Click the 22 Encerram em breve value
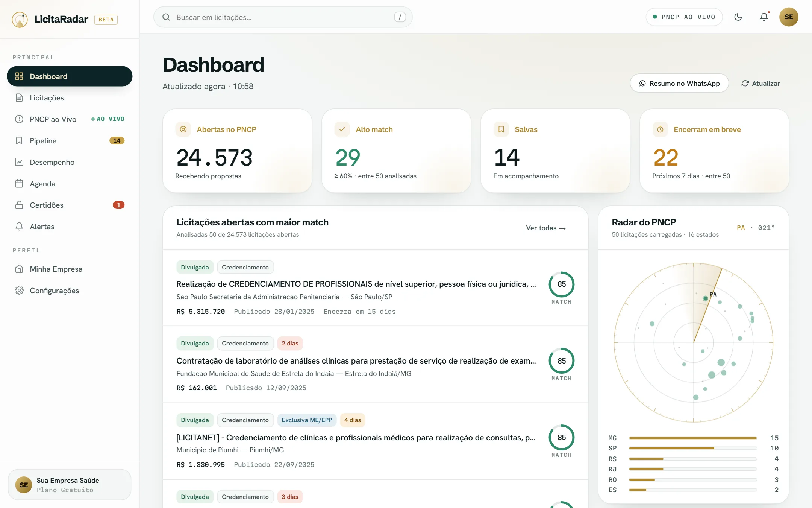 click(x=666, y=157)
